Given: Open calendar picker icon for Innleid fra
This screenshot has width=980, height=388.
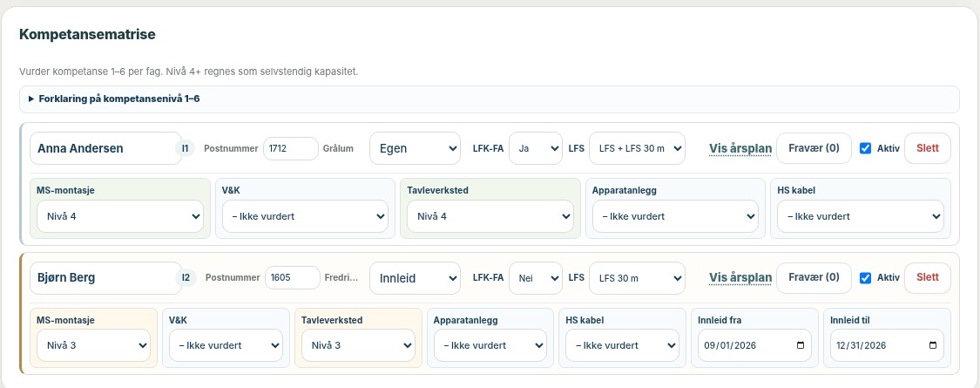Looking at the screenshot, I should coord(801,345).
